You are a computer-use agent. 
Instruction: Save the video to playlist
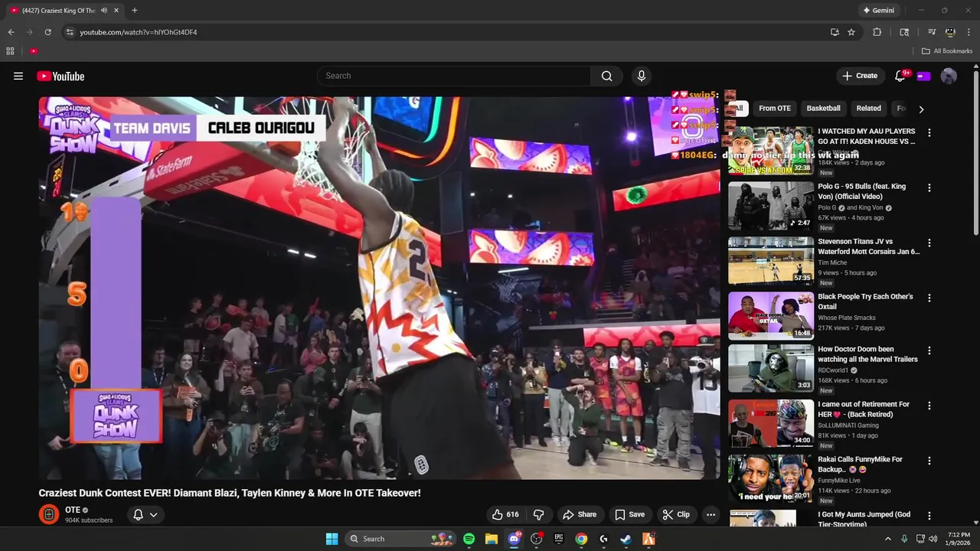pos(630,514)
